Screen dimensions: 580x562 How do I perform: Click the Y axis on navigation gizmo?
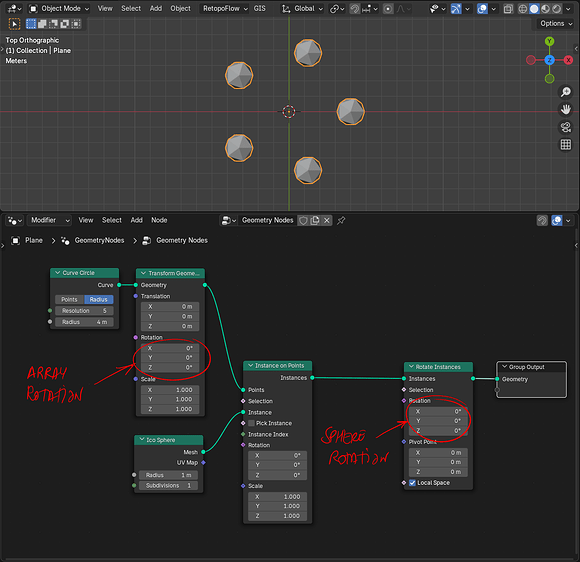[x=550, y=41]
